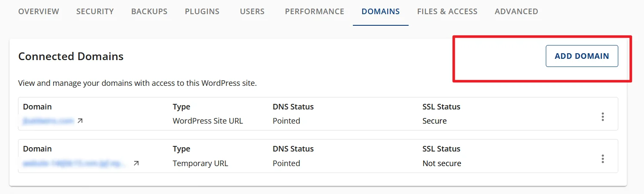Go to the Security tab
Viewport: 644px width, 194px height.
[95, 12]
